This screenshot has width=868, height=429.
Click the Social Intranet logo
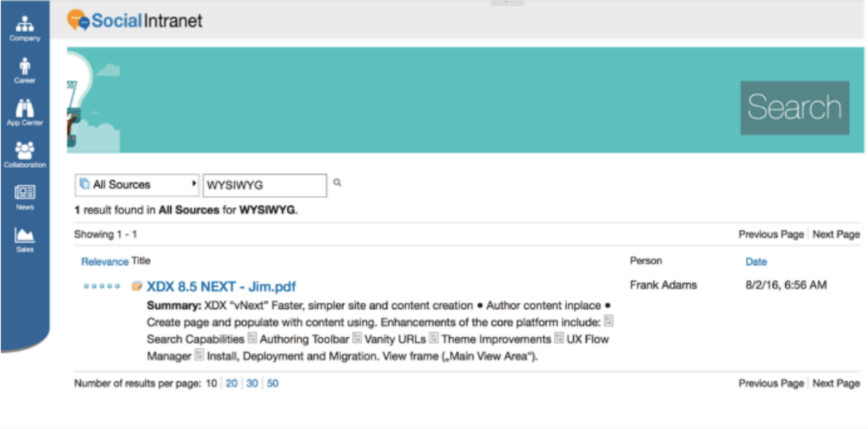(135, 20)
